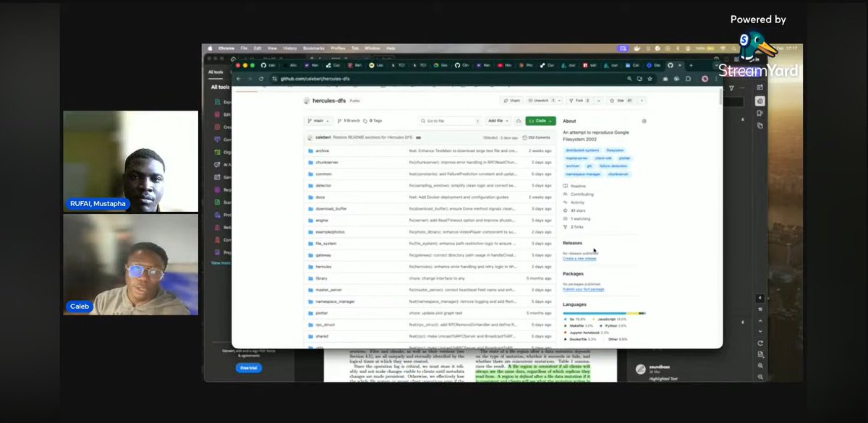
Task: Click the Unpin button
Action: pos(511,101)
